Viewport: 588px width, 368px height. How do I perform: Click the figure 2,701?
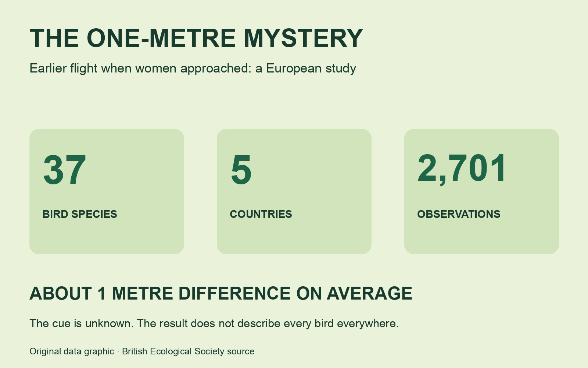[x=462, y=169]
